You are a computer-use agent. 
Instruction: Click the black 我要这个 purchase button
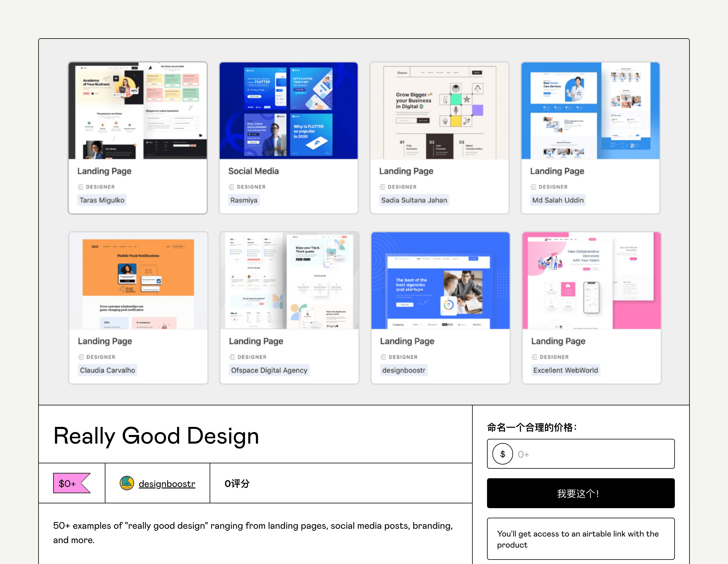[x=580, y=493]
